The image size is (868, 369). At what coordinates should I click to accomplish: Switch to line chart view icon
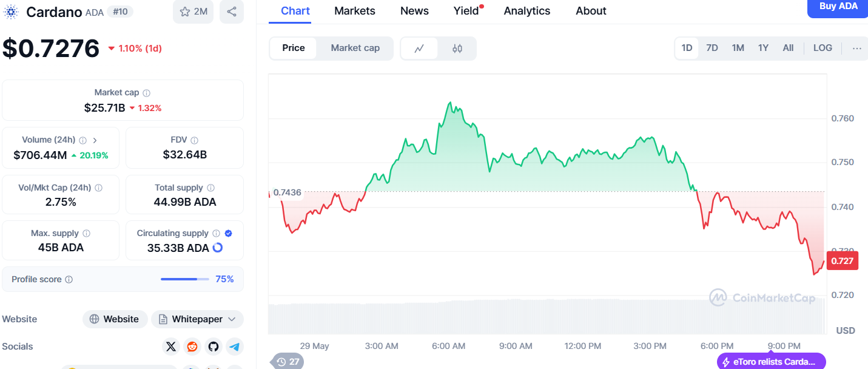[419, 49]
